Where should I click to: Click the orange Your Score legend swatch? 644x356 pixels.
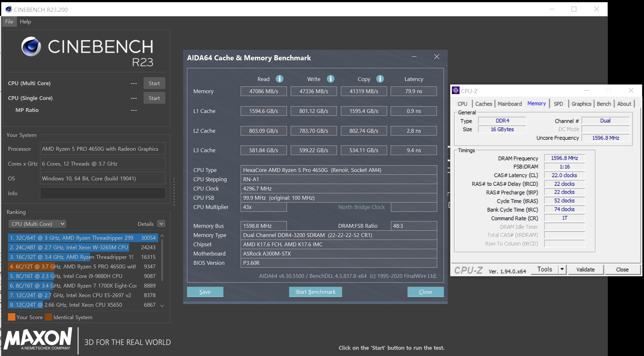[x=11, y=317]
